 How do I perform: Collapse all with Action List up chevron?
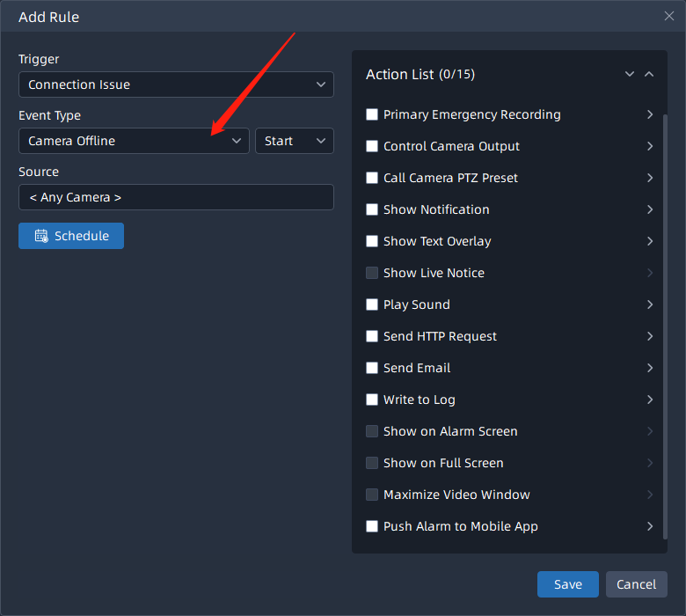coord(649,75)
